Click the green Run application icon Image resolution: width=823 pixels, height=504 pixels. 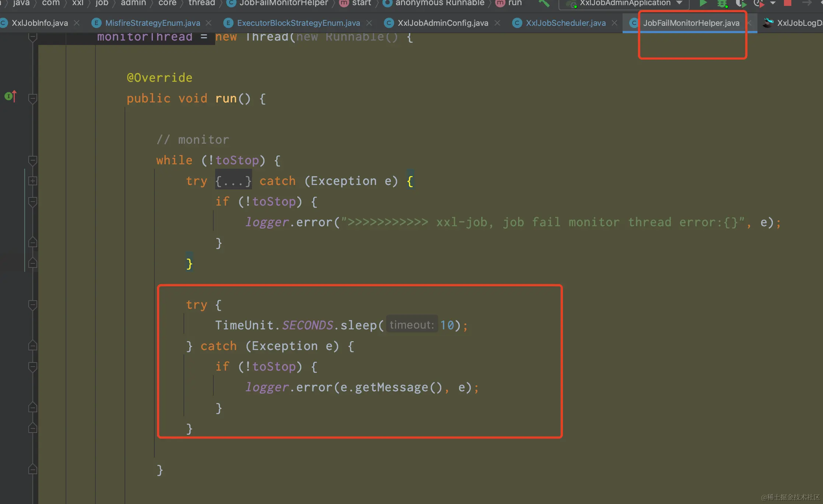click(703, 3)
